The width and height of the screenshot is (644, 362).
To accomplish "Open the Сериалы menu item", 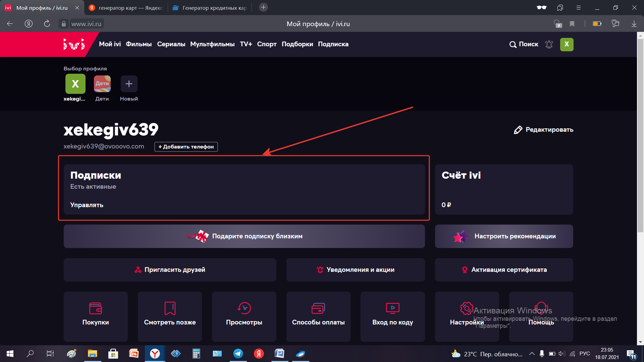I will [171, 44].
